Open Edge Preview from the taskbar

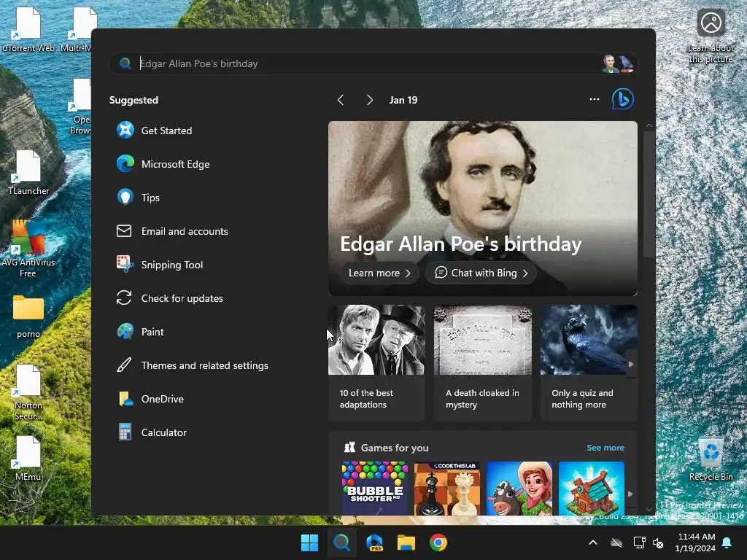(374, 542)
